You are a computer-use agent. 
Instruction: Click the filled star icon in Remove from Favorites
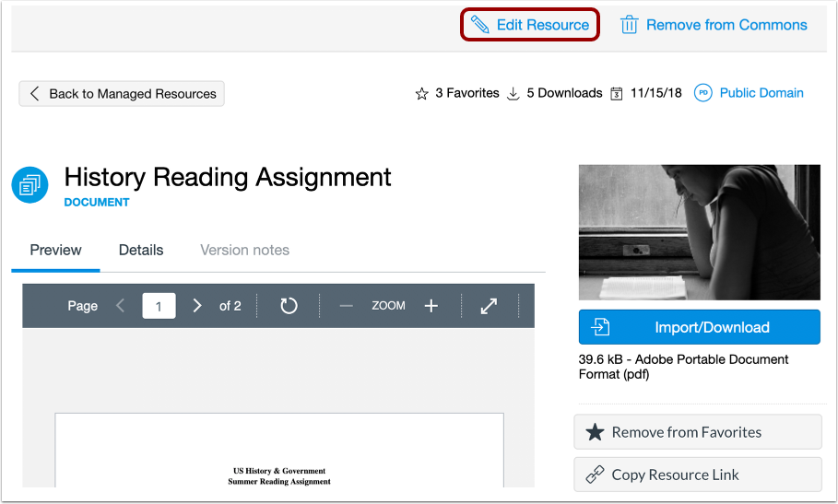[x=595, y=432]
